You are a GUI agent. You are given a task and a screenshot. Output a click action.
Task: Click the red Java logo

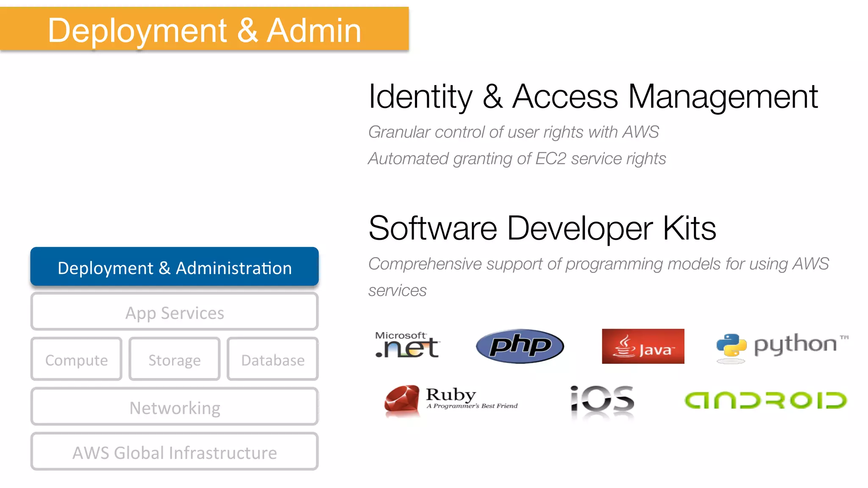click(643, 346)
